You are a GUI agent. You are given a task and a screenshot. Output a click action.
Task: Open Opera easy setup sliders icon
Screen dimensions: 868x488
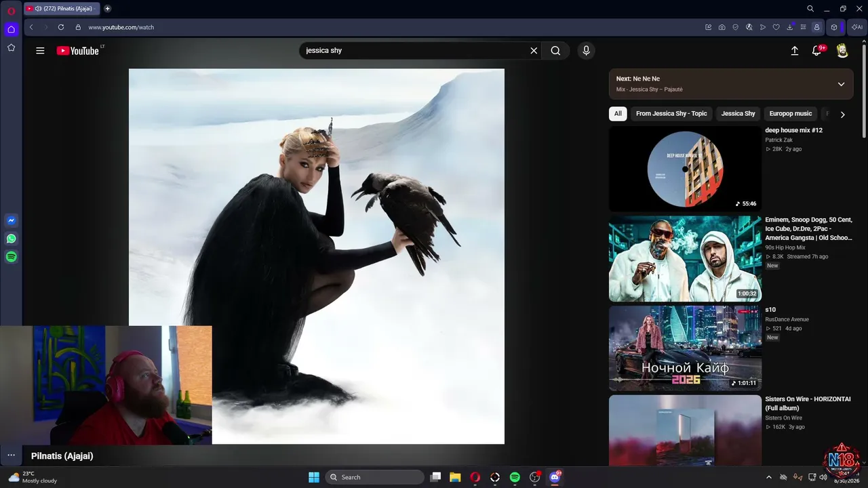tap(803, 27)
